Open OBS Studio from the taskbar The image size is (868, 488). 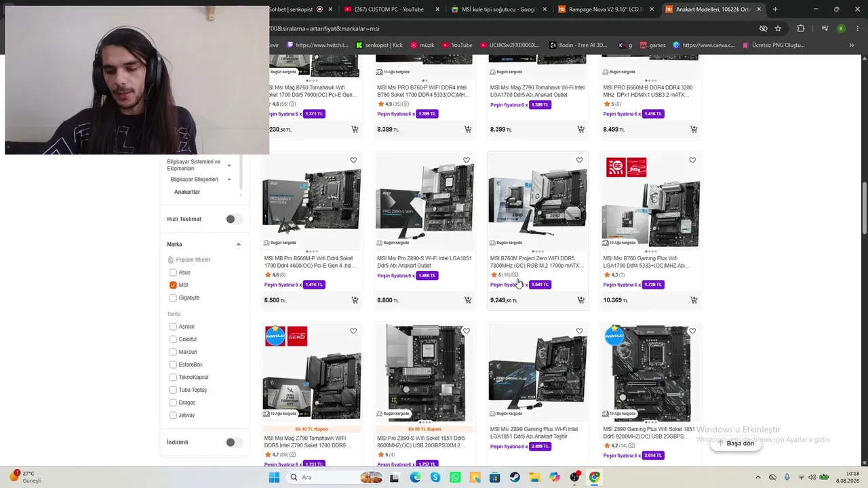click(x=575, y=477)
